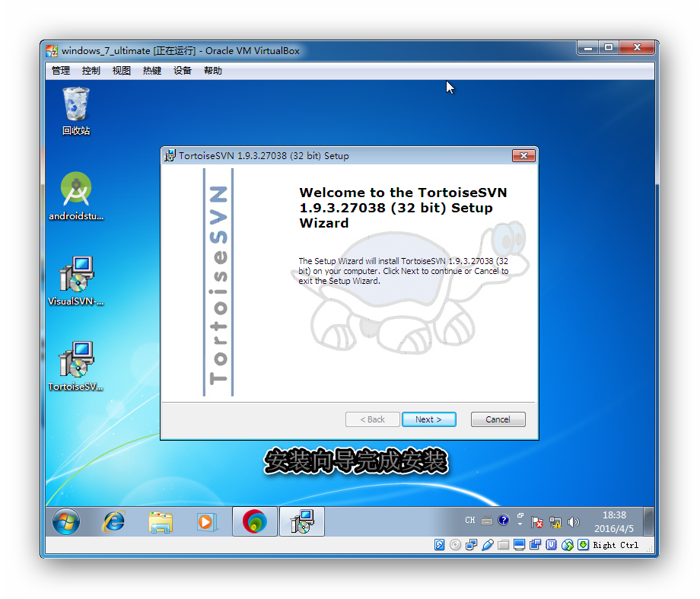This screenshot has height=599, width=700.
Task: Open Windows Explorer from the taskbar
Action: (161, 521)
